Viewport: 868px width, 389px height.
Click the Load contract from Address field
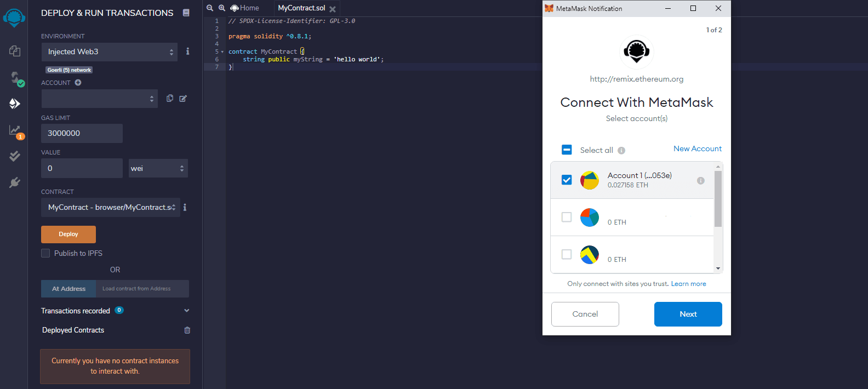pos(142,289)
